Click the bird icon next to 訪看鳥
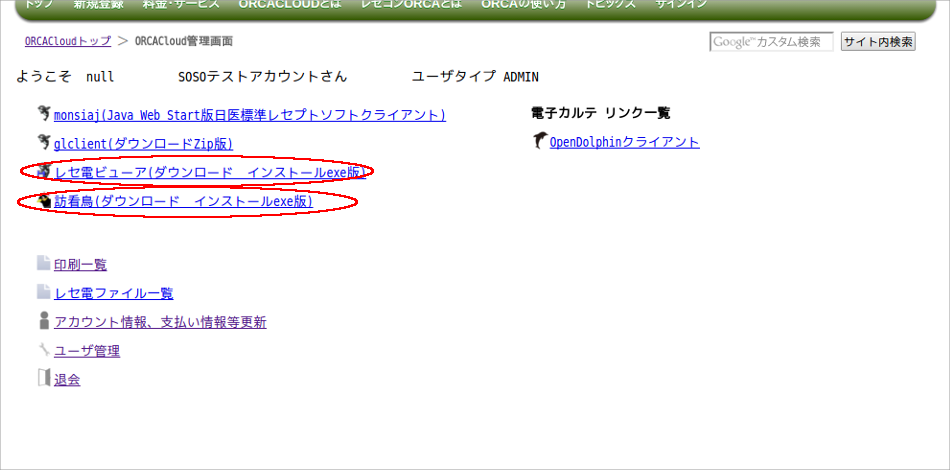 click(44, 200)
